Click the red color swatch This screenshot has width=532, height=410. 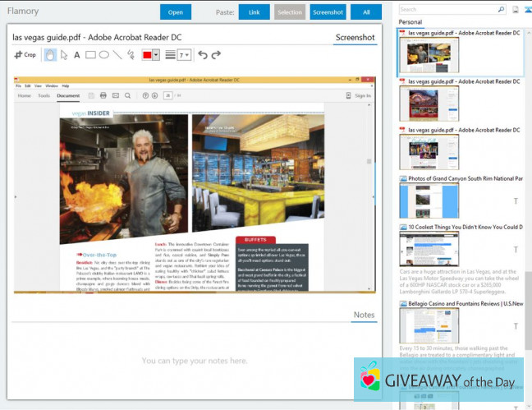147,55
